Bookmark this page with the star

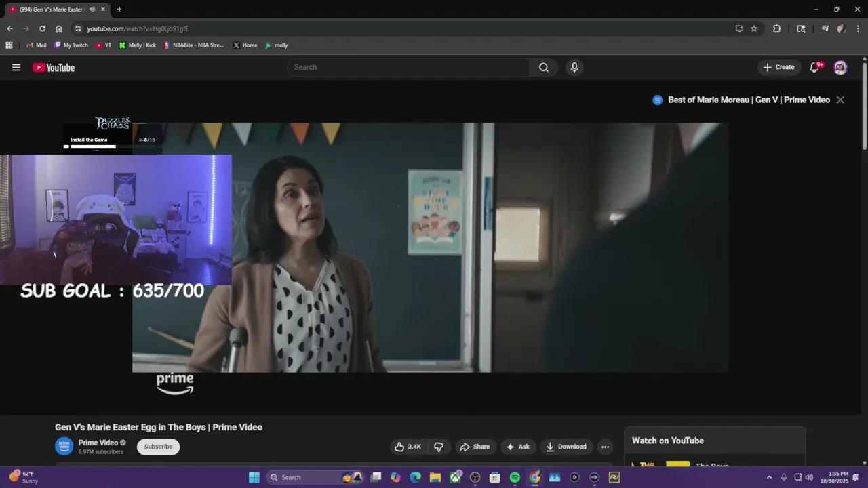point(754,28)
